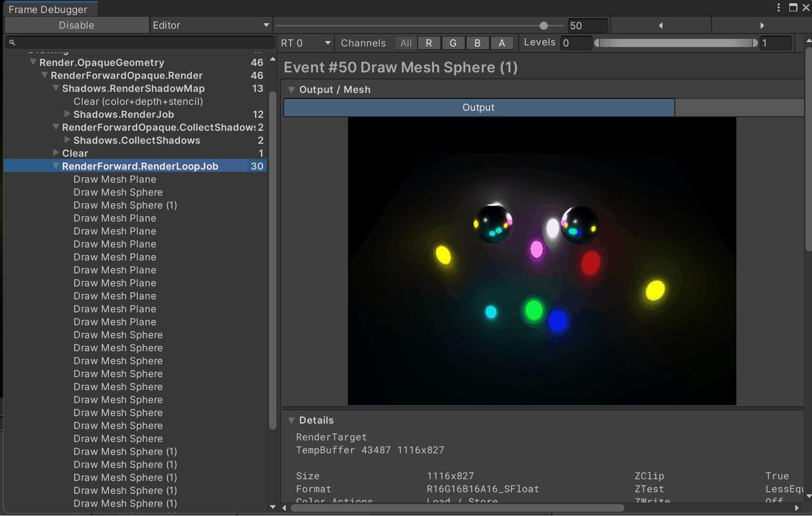
Task: Click the event number field showing 50
Action: (x=587, y=25)
